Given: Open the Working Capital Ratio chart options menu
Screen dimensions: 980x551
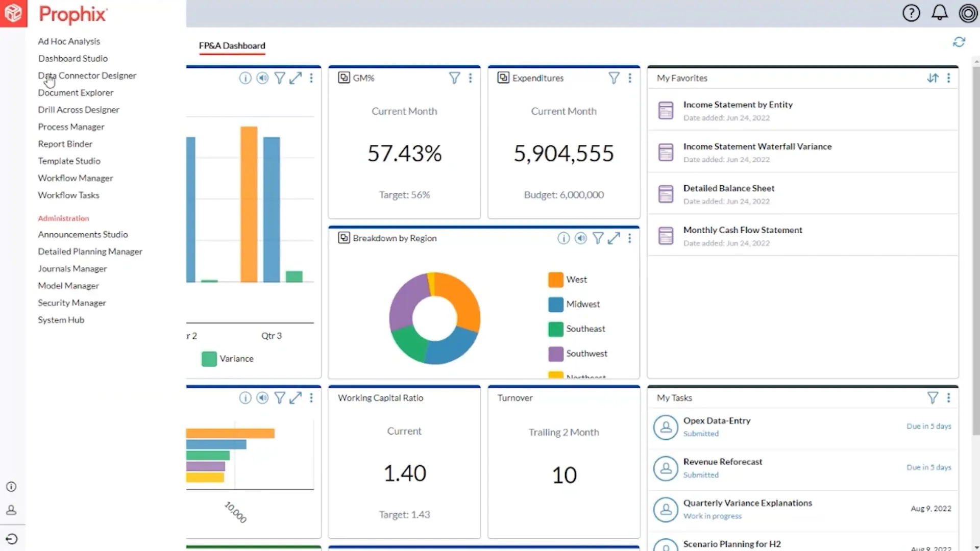Looking at the screenshot, I should pyautogui.click(x=471, y=398).
